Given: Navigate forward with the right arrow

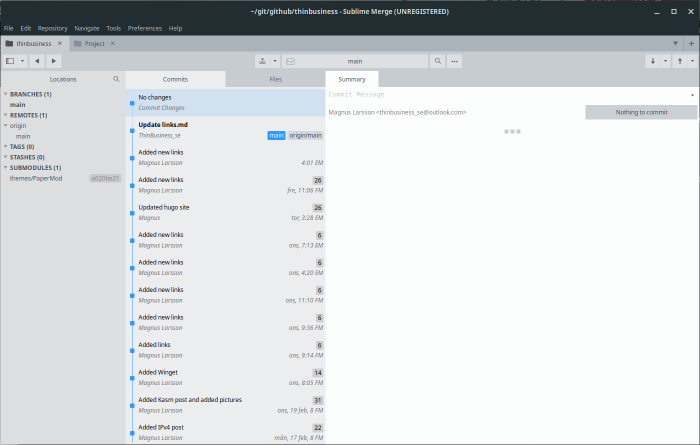Looking at the screenshot, I should (54, 61).
